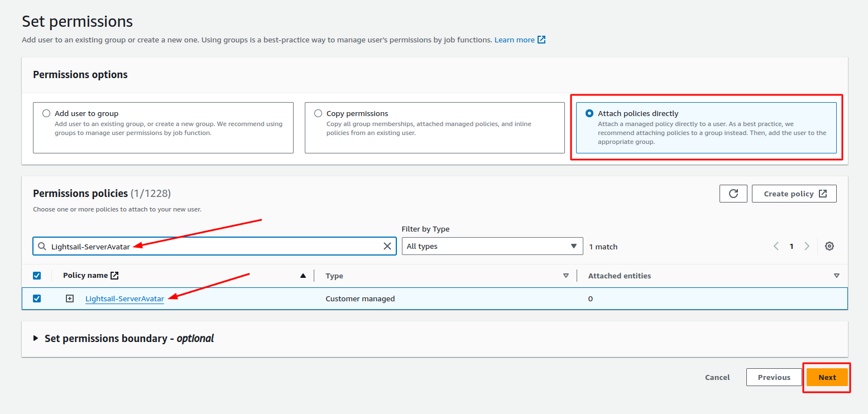This screenshot has width=868, height=414.
Task: Expand the Lightsail-ServerAvatar policy row details
Action: [x=70, y=299]
